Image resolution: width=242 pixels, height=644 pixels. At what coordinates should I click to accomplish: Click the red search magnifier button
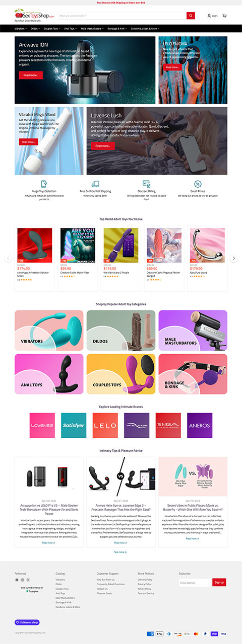pyautogui.click(x=191, y=16)
